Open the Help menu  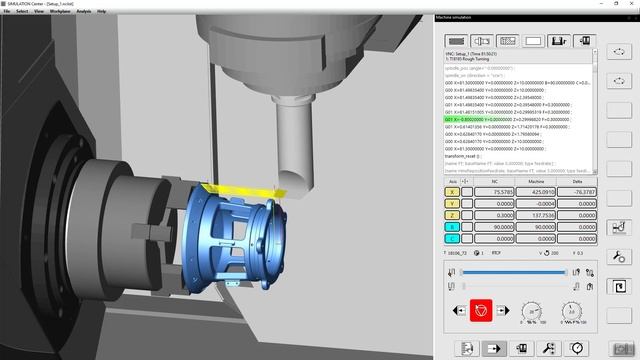[102, 11]
